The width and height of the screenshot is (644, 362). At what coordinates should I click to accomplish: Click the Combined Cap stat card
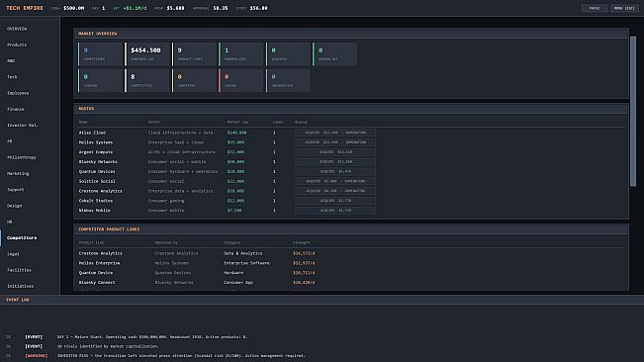tap(147, 53)
